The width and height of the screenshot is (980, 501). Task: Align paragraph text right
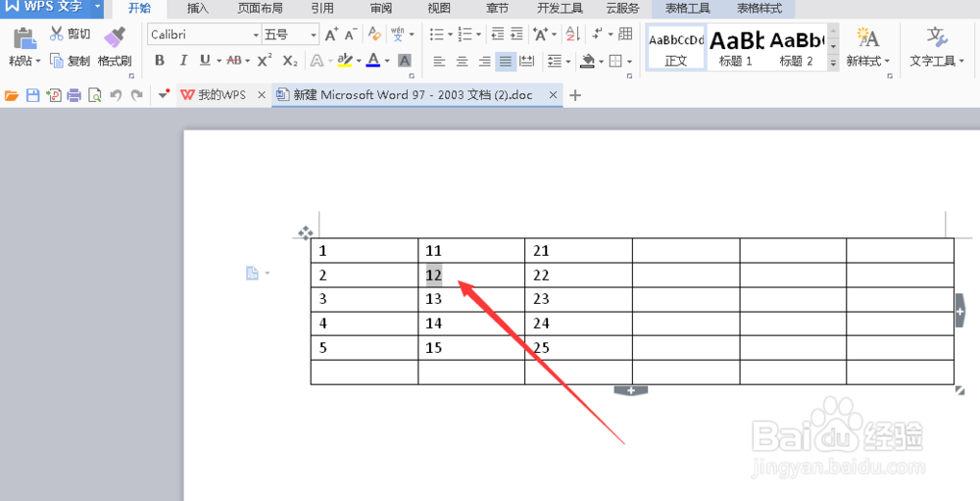point(484,62)
